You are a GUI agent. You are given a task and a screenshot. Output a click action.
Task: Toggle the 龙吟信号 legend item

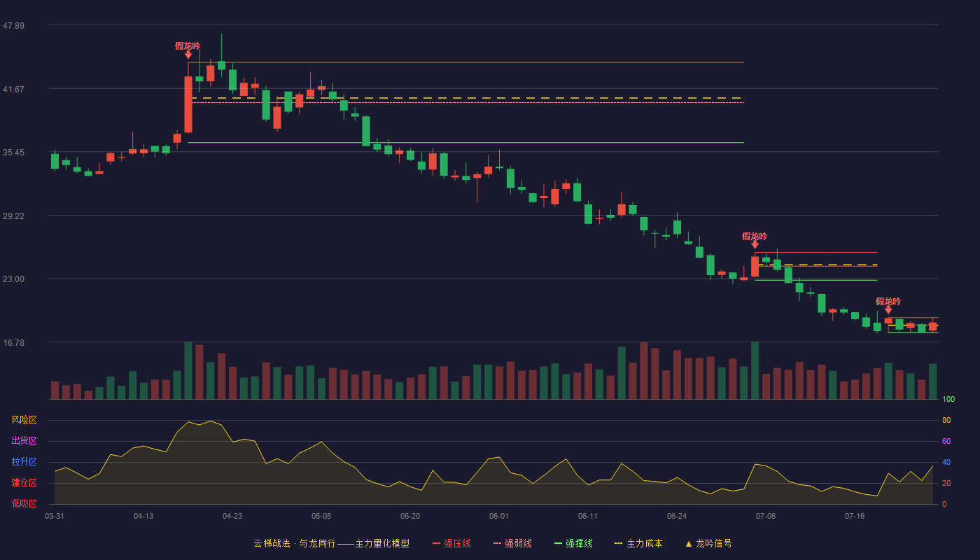708,543
